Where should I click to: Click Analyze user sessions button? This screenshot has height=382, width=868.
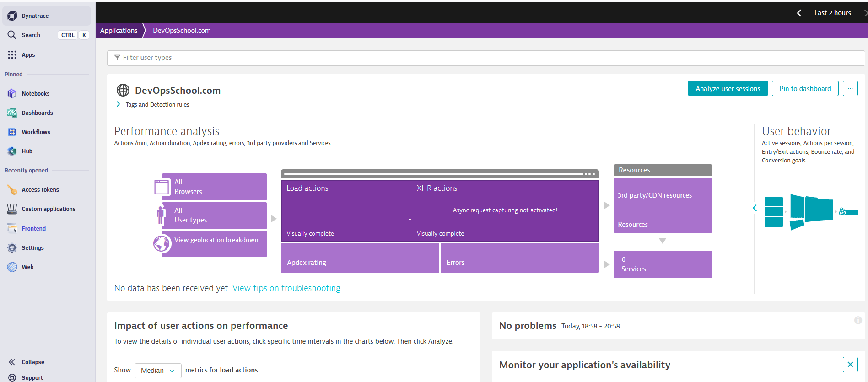[x=728, y=89]
